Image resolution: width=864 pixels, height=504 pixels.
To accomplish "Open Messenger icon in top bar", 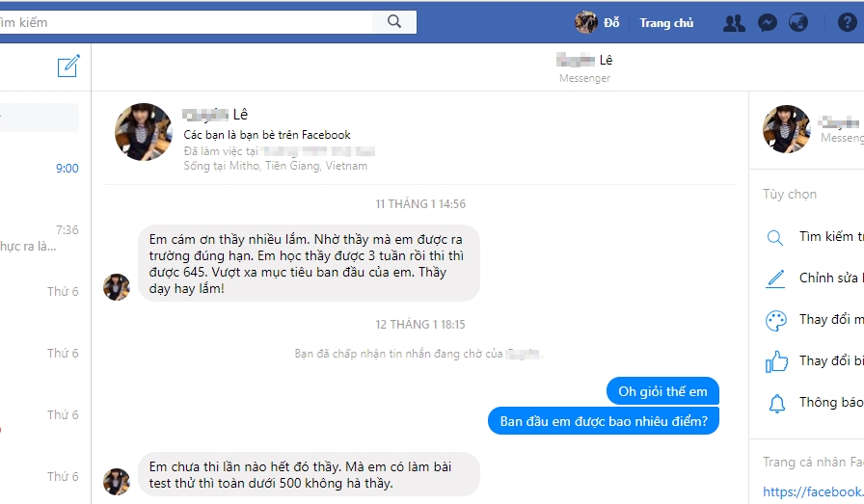I will point(767,22).
